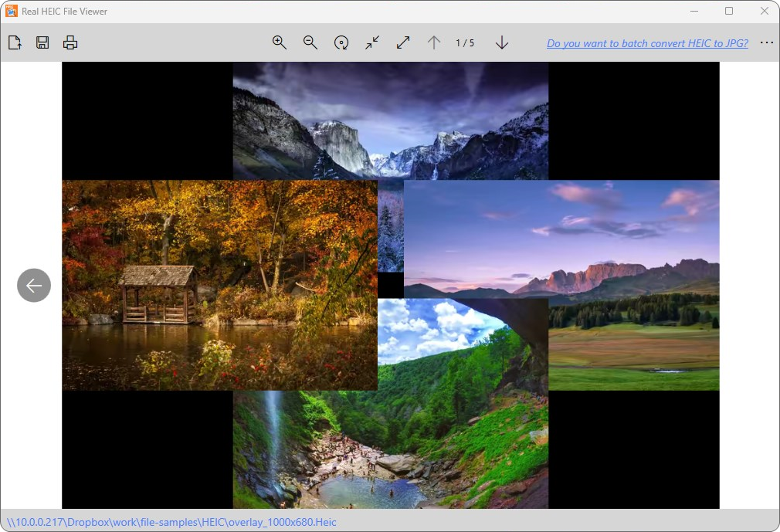The width and height of the screenshot is (780, 532).
Task: Open the three-dot more options menu
Action: [x=766, y=43]
